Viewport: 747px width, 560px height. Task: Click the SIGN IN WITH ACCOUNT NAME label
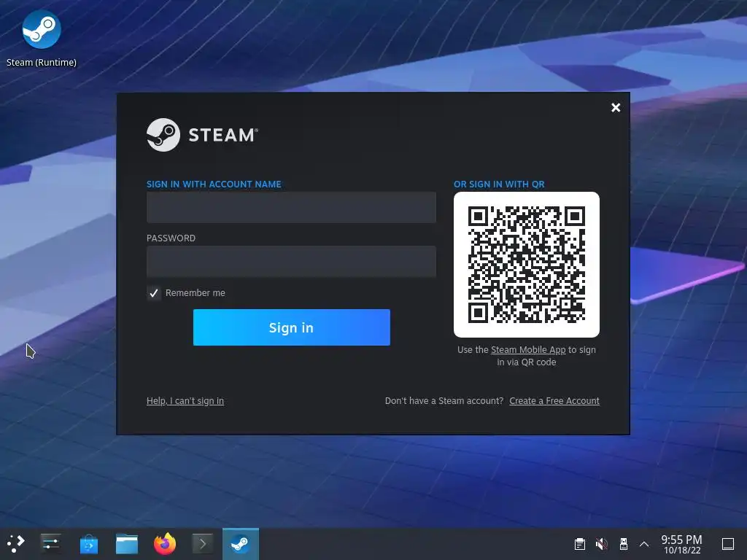214,184
